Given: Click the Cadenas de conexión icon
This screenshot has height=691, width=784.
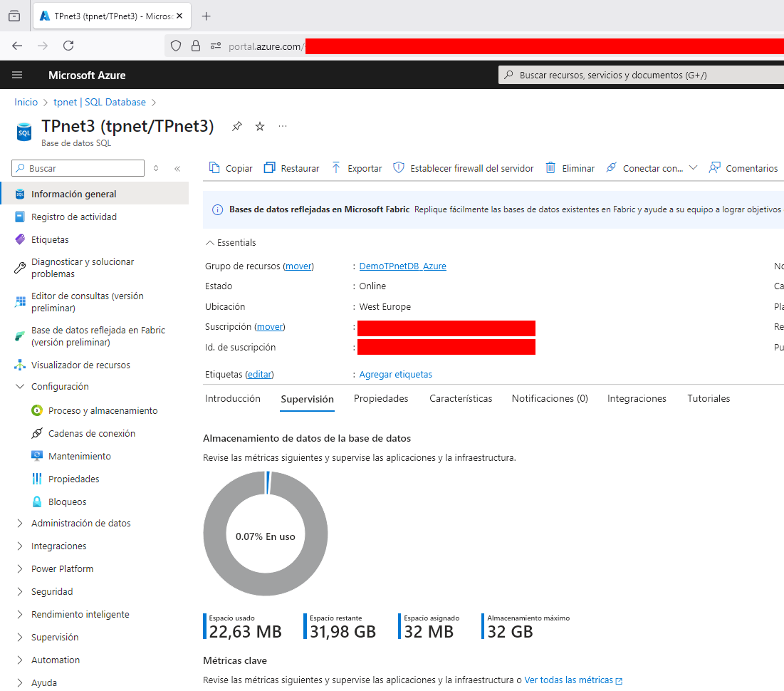Looking at the screenshot, I should [37, 433].
